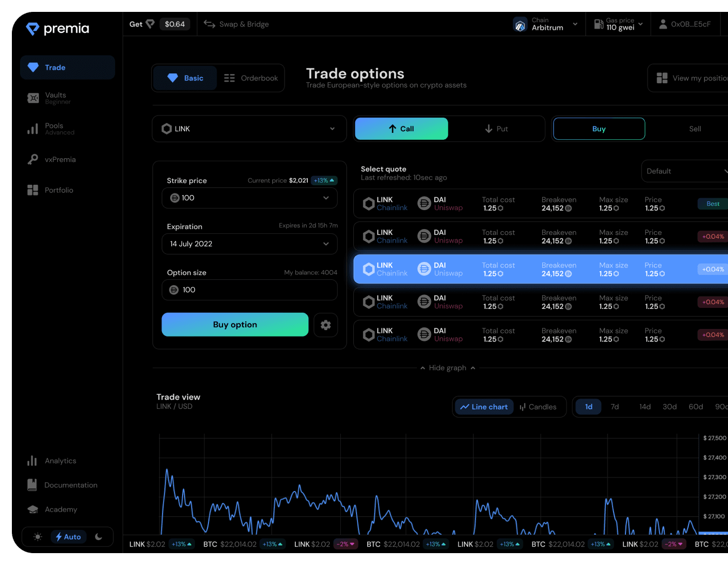Click the DAI coin icon in Option size field
Viewport: 728px width, 565px height.
point(174,290)
